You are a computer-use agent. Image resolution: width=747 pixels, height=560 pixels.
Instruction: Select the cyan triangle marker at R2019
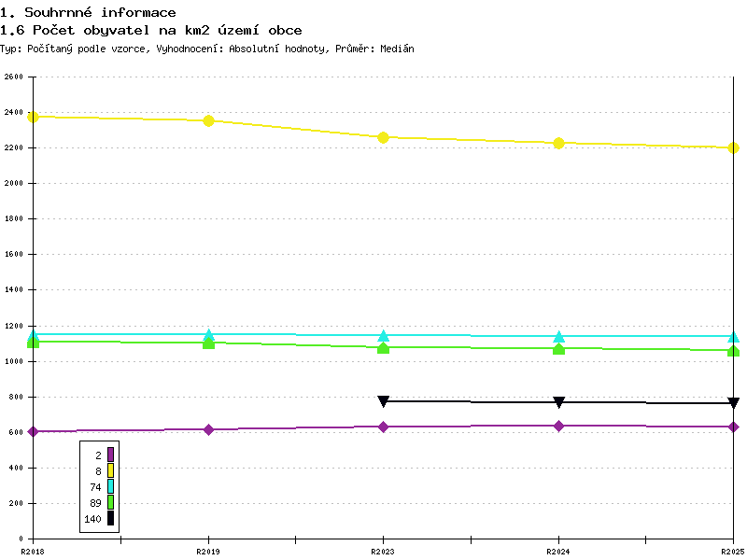point(208,335)
